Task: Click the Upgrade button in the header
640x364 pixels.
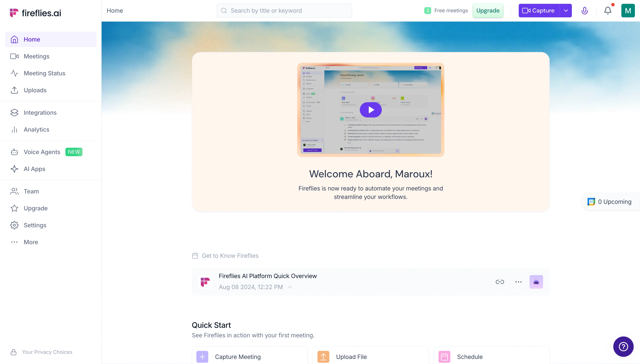Action: [488, 11]
